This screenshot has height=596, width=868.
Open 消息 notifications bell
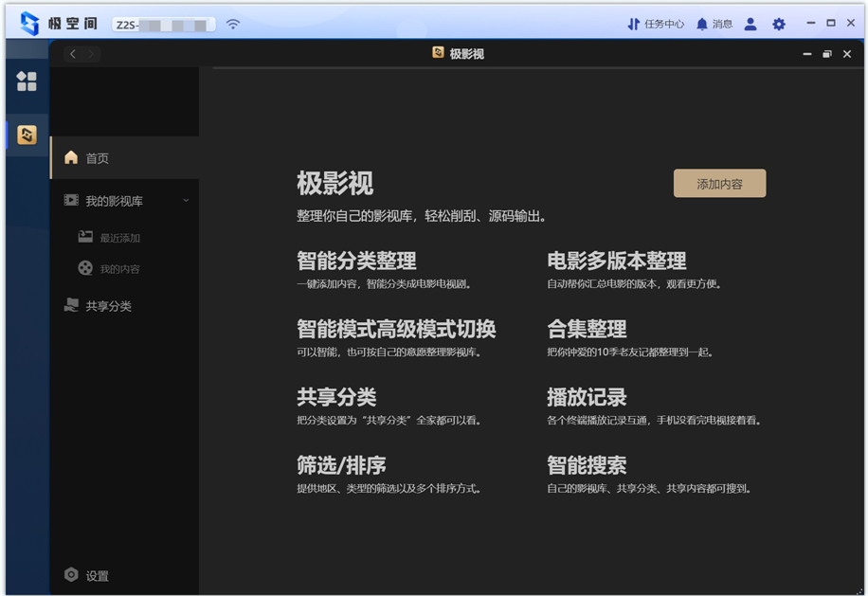tap(714, 24)
